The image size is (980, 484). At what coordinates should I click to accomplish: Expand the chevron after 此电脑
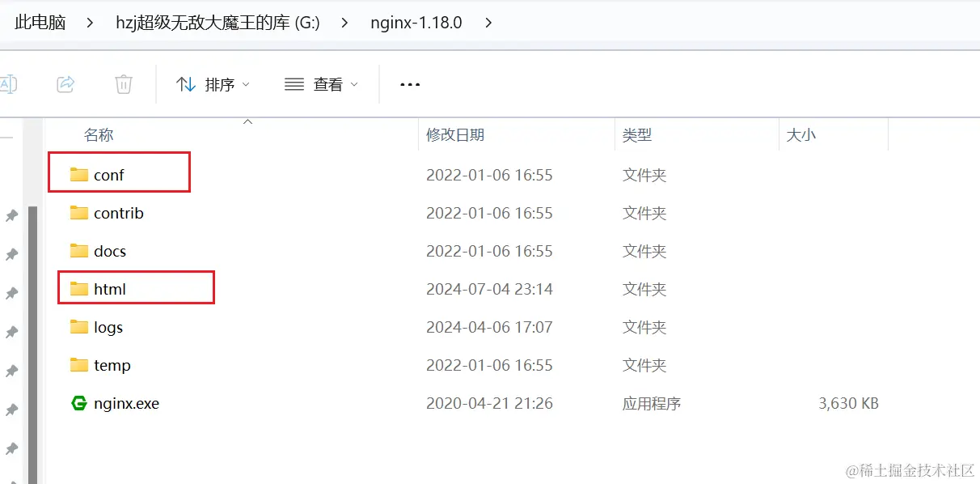[x=91, y=23]
